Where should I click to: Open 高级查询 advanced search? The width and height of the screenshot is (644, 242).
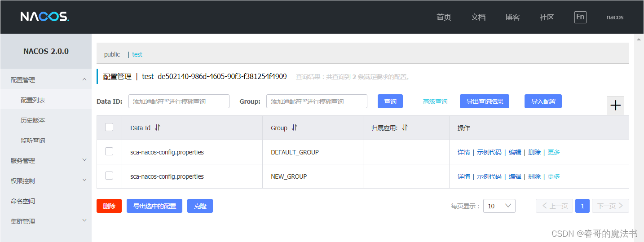click(435, 101)
